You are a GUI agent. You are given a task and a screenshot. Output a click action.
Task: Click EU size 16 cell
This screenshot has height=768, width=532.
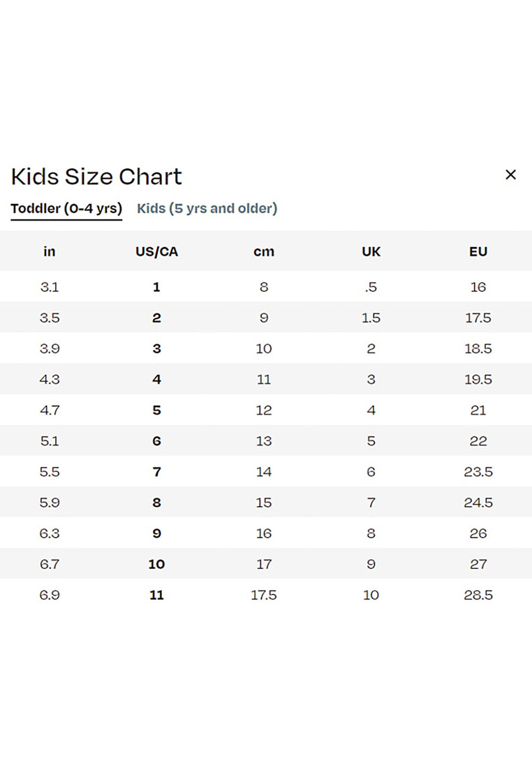(x=478, y=287)
